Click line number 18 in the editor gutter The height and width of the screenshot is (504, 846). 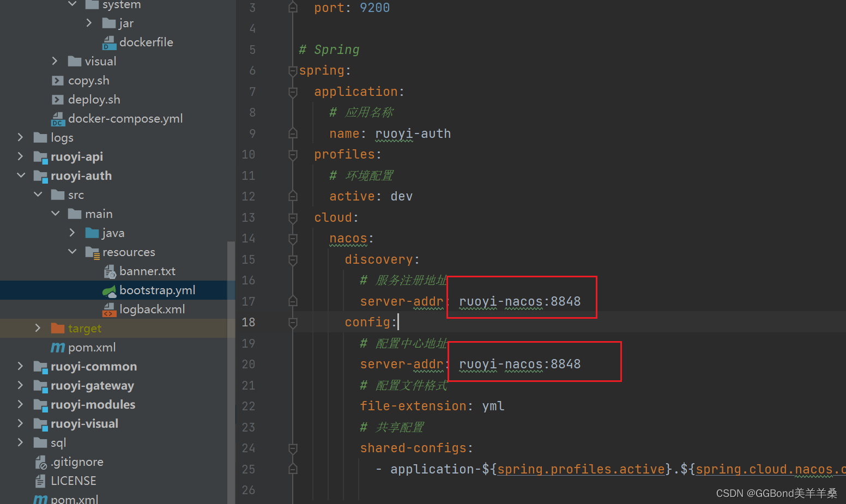[248, 322]
